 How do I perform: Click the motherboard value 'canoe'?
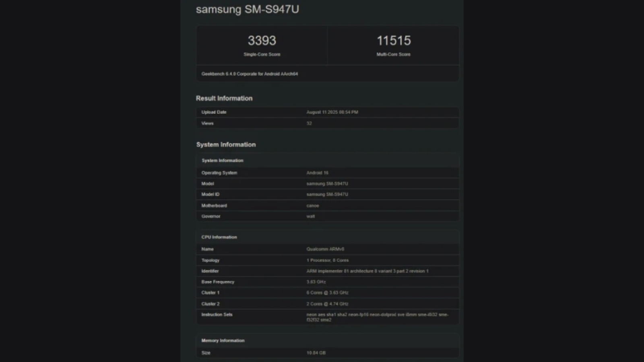[313, 206]
